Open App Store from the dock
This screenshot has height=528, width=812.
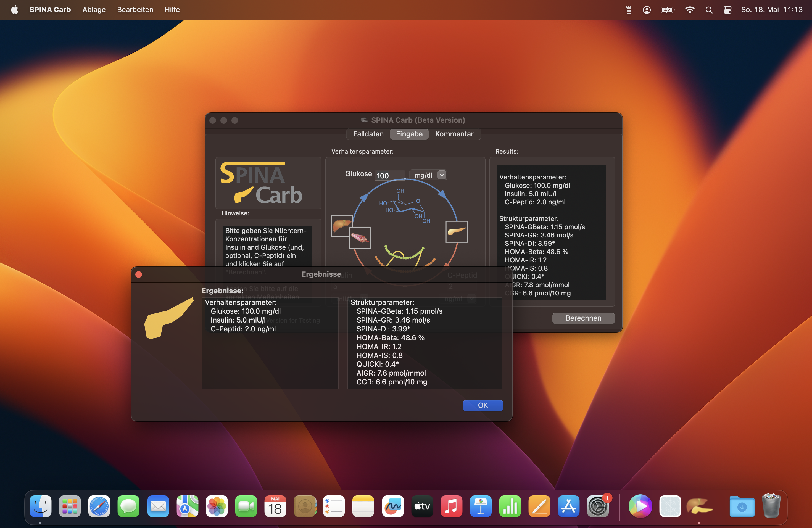click(x=569, y=506)
